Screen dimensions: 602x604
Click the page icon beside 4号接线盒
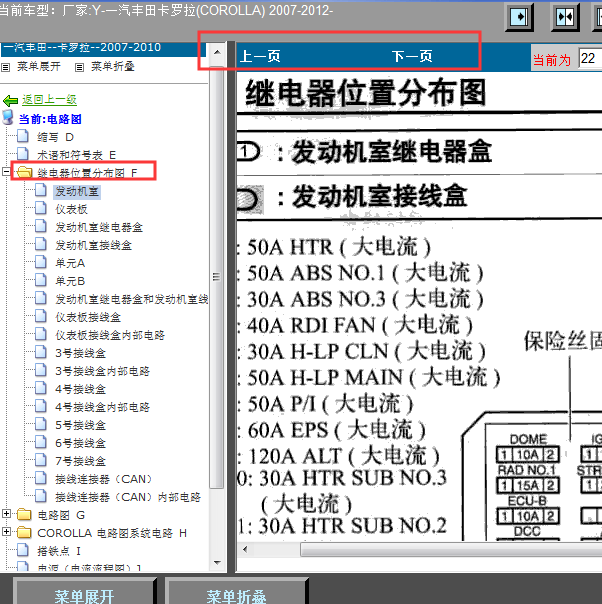[41, 388]
